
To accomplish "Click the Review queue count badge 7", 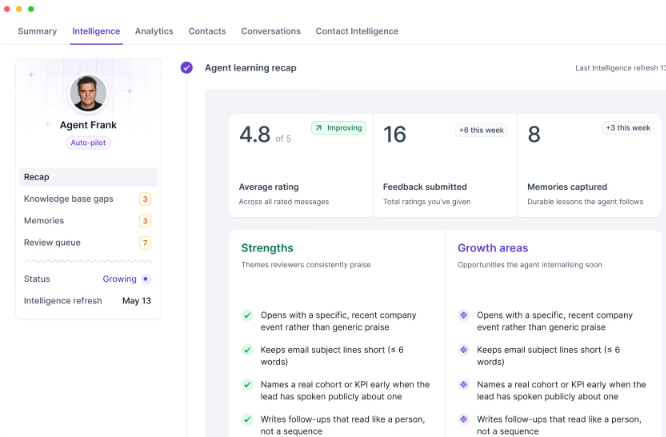I will (x=145, y=242).
